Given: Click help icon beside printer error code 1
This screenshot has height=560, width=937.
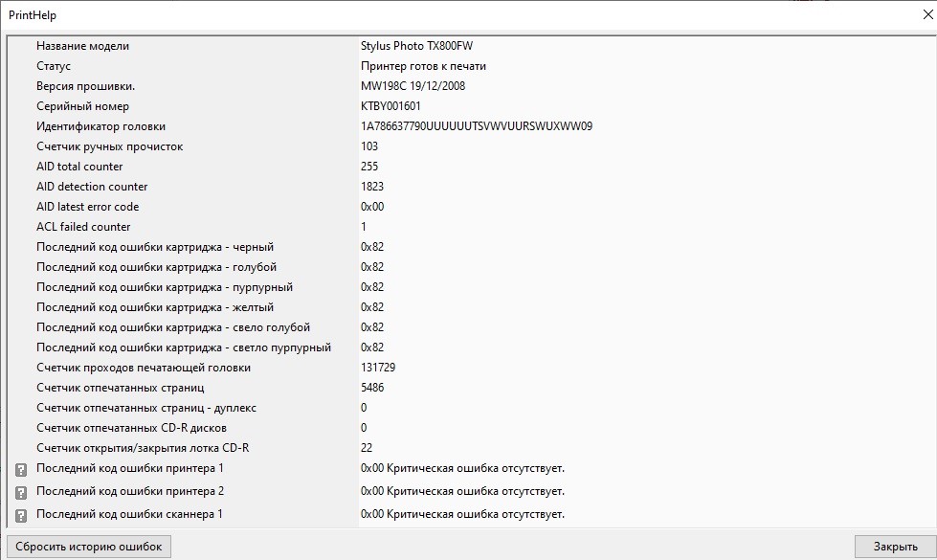Looking at the screenshot, I should tap(21, 470).
